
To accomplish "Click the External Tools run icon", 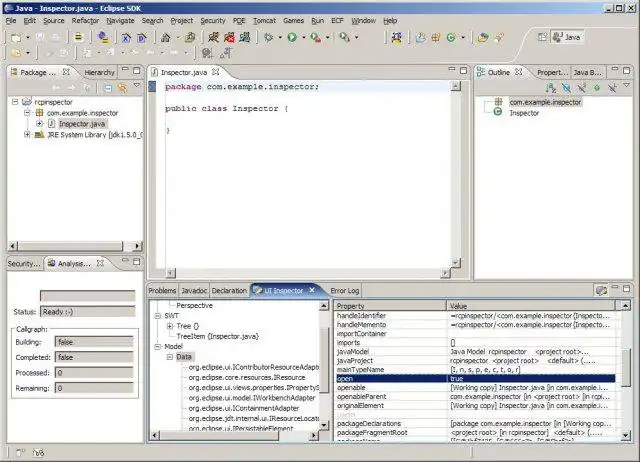I will click(x=315, y=38).
